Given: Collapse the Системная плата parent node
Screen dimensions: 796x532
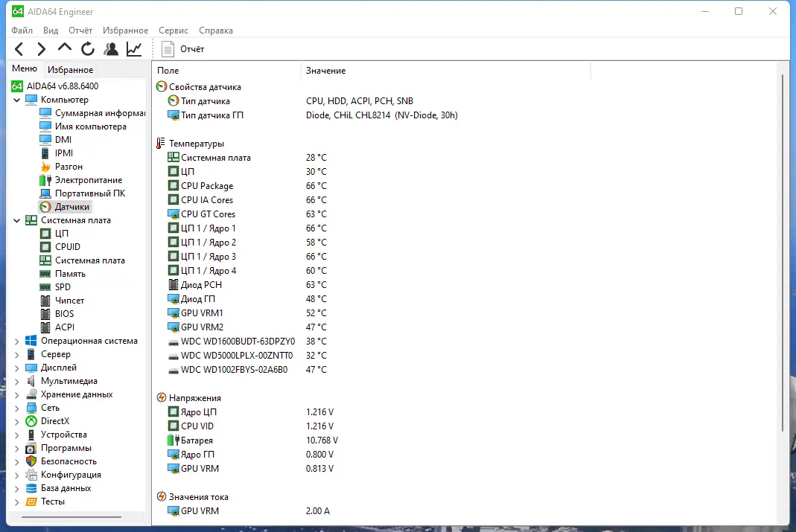Looking at the screenshot, I should coord(16,220).
